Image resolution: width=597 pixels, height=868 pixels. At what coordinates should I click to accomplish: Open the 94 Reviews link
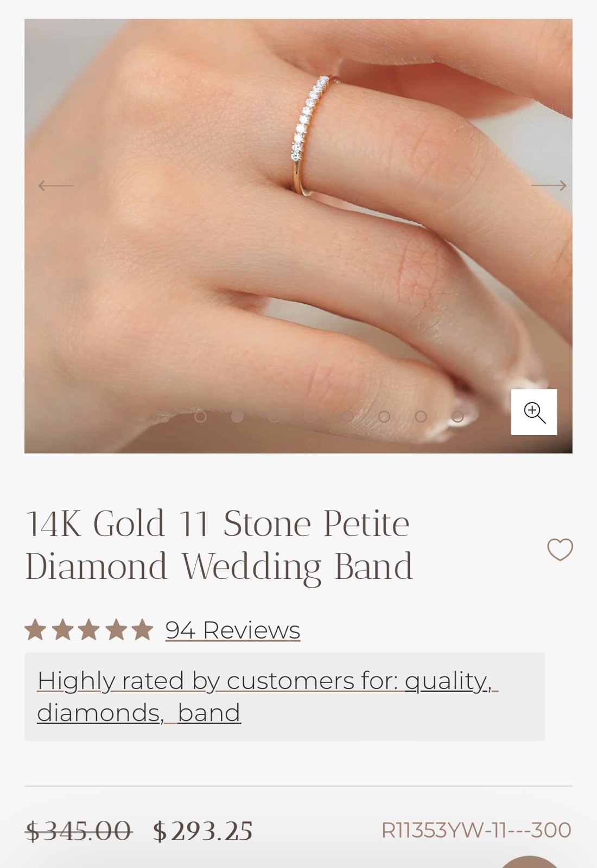click(x=233, y=630)
